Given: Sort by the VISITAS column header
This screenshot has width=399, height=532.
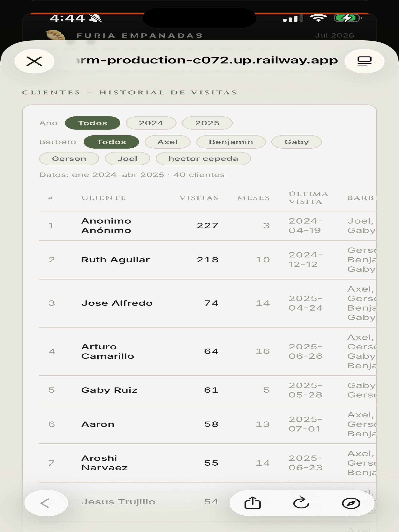Looking at the screenshot, I should [x=199, y=198].
